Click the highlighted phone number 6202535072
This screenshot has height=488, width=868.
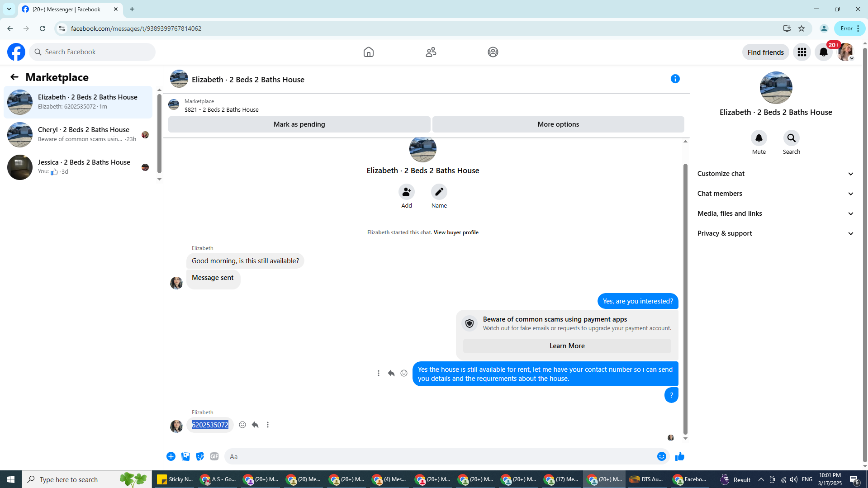coord(210,425)
